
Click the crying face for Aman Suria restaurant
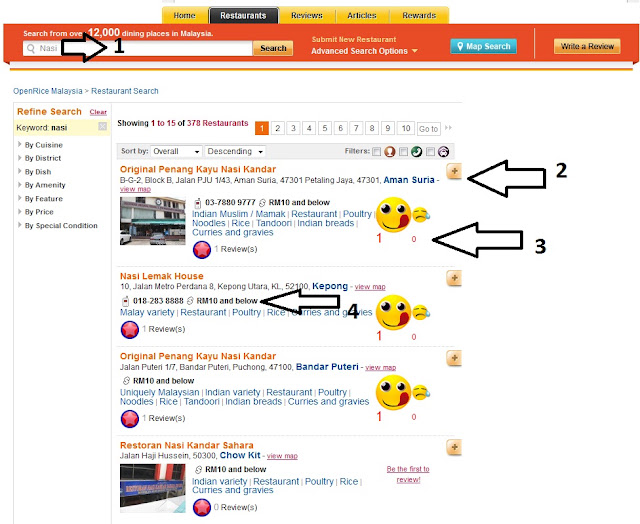421,215
